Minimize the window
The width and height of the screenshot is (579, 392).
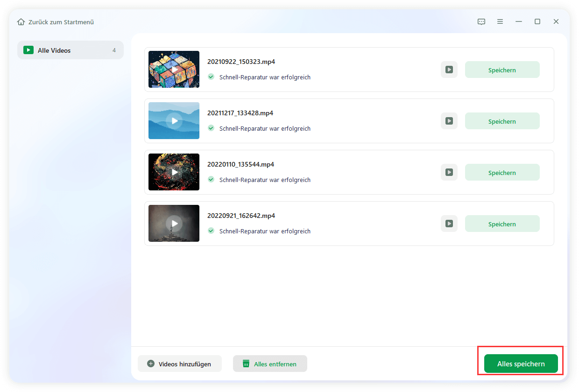click(x=519, y=21)
